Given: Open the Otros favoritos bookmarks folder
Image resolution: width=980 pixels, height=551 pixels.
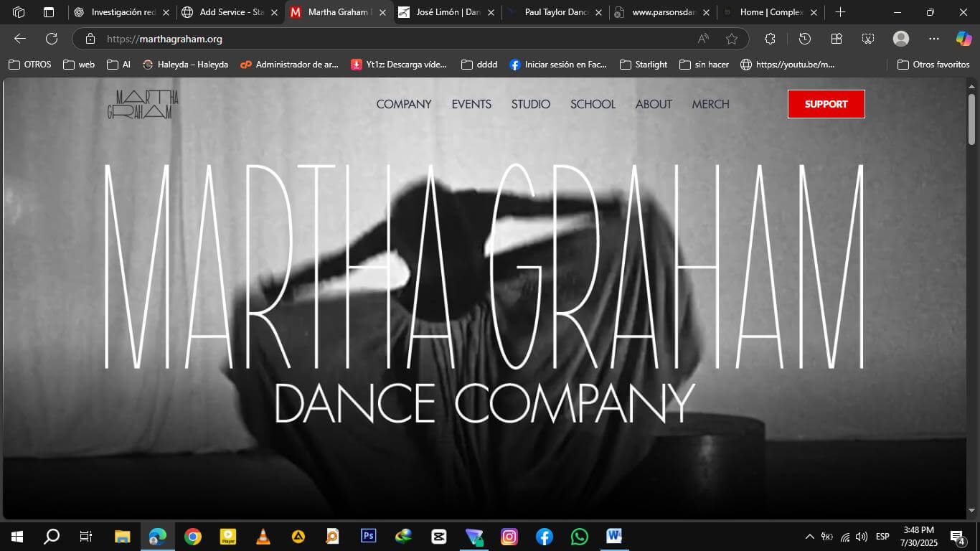Looking at the screenshot, I should tap(933, 65).
